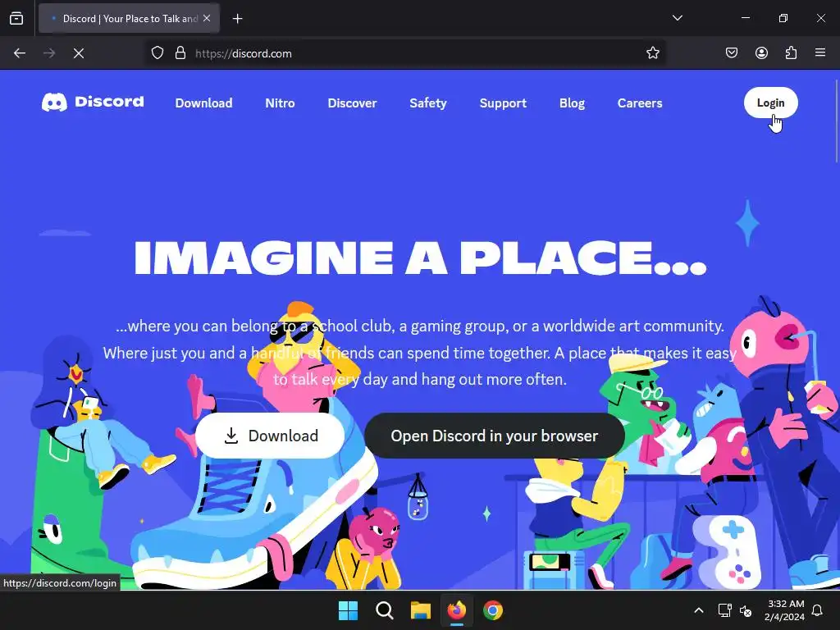Click Open Discord in your browser

point(495,436)
